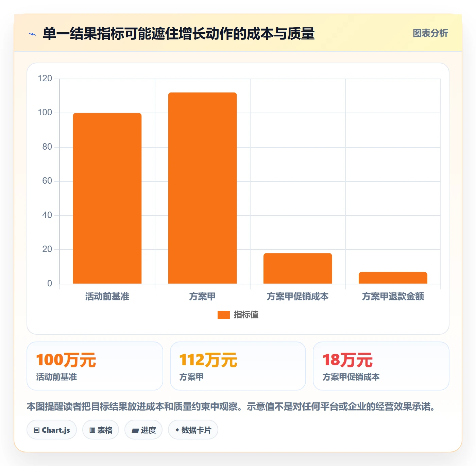Click the 活动前基准 bar in the chart
Image resolution: width=476 pixels, height=466 pixels.
point(107,198)
